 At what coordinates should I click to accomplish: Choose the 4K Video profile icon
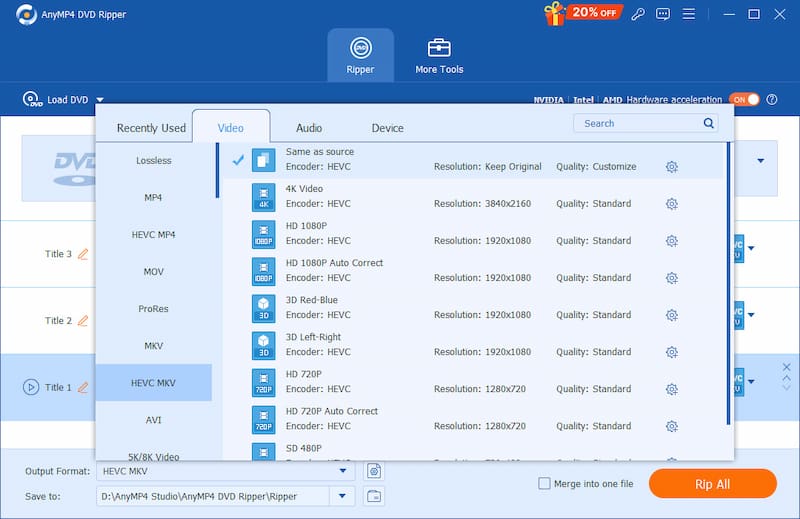(x=263, y=197)
